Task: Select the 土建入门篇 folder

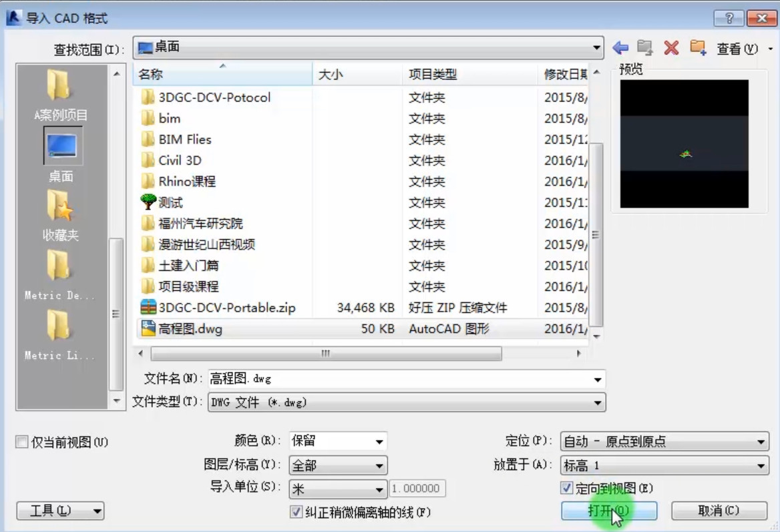Action: (x=180, y=266)
